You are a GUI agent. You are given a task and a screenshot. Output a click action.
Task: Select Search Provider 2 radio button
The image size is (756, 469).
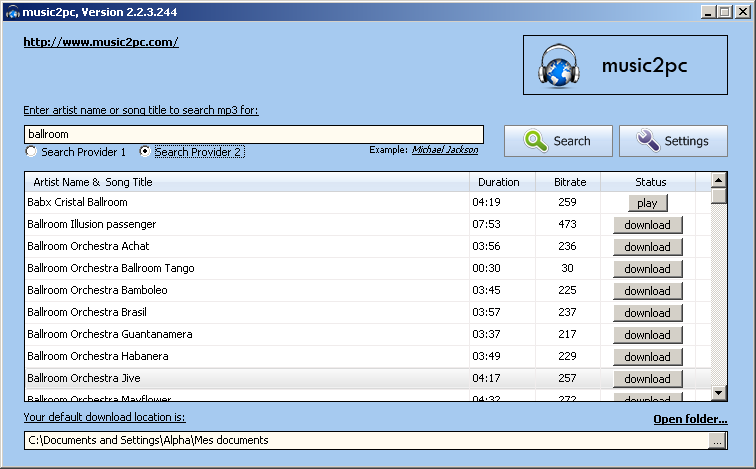coord(145,152)
